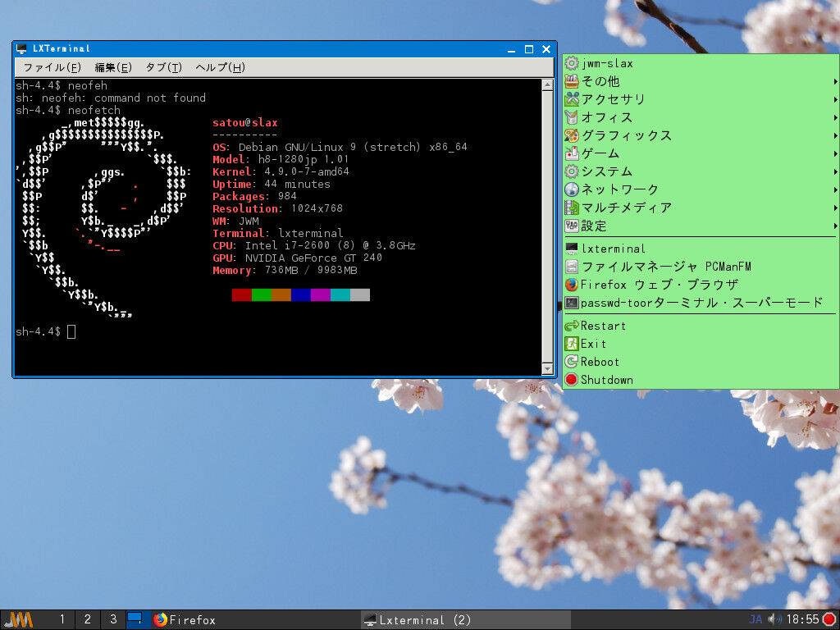Screen dimensions: 840x630
Task: Select the Firefox ウェブ・ブラウザ menu entry
Action: pyautogui.click(x=701, y=285)
